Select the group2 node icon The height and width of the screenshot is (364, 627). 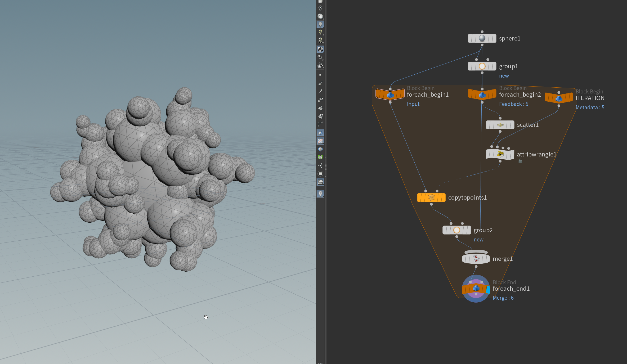(x=457, y=230)
